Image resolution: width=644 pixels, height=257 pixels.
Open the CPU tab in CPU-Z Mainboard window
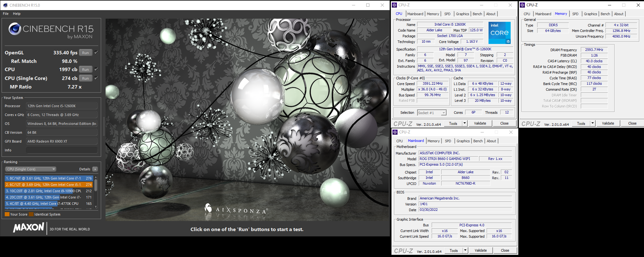point(399,141)
